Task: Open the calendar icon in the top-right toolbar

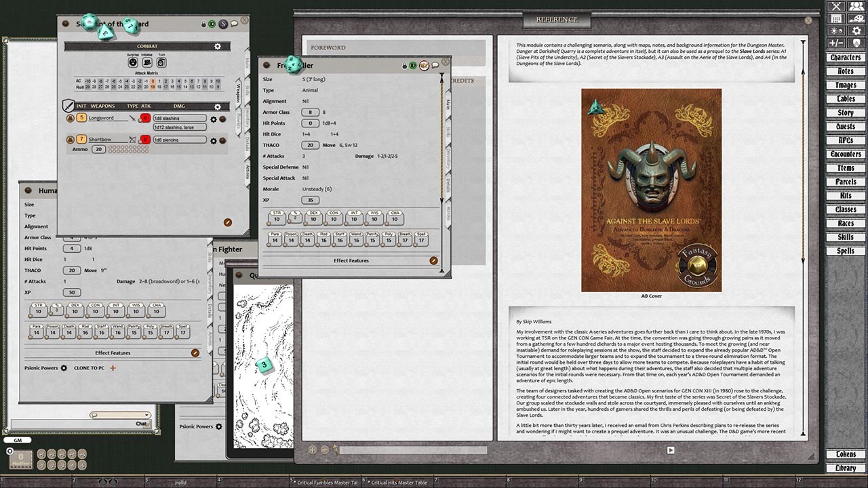Action: click(x=836, y=18)
